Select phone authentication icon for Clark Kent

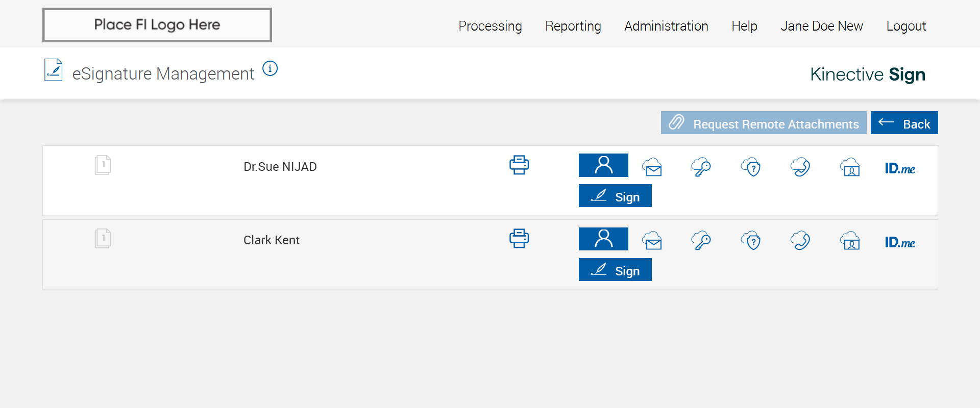800,241
